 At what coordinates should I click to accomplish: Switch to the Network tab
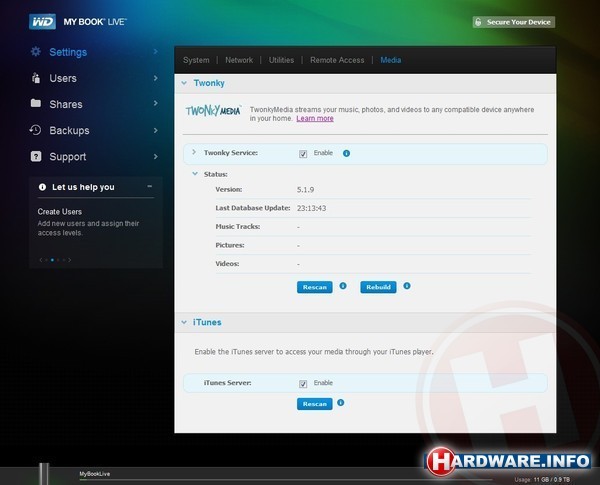239,60
